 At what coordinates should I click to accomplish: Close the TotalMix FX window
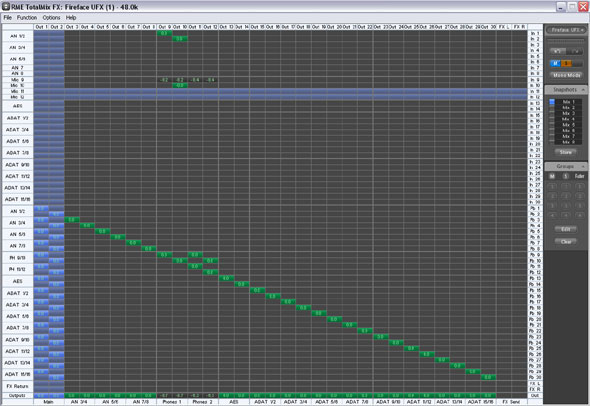[x=583, y=6]
